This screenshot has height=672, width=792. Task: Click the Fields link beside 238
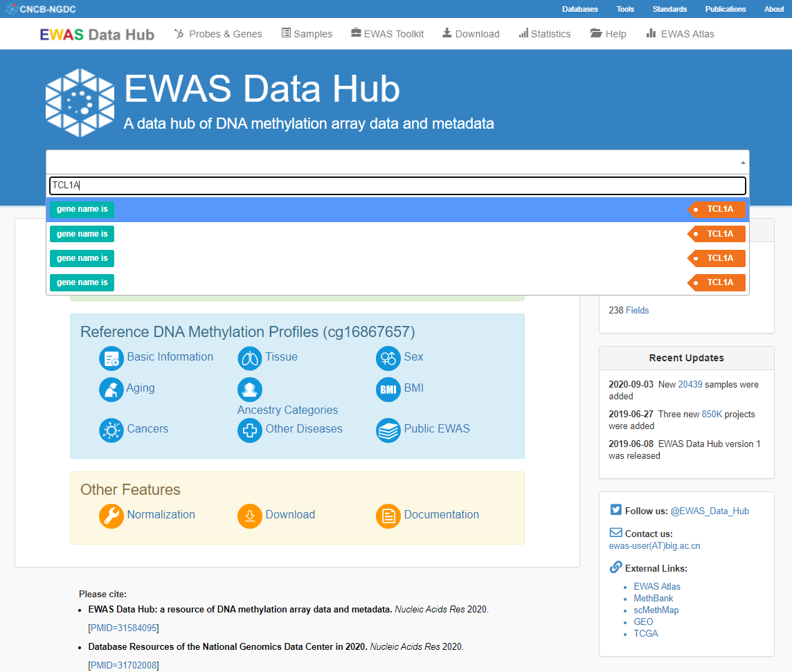click(637, 311)
